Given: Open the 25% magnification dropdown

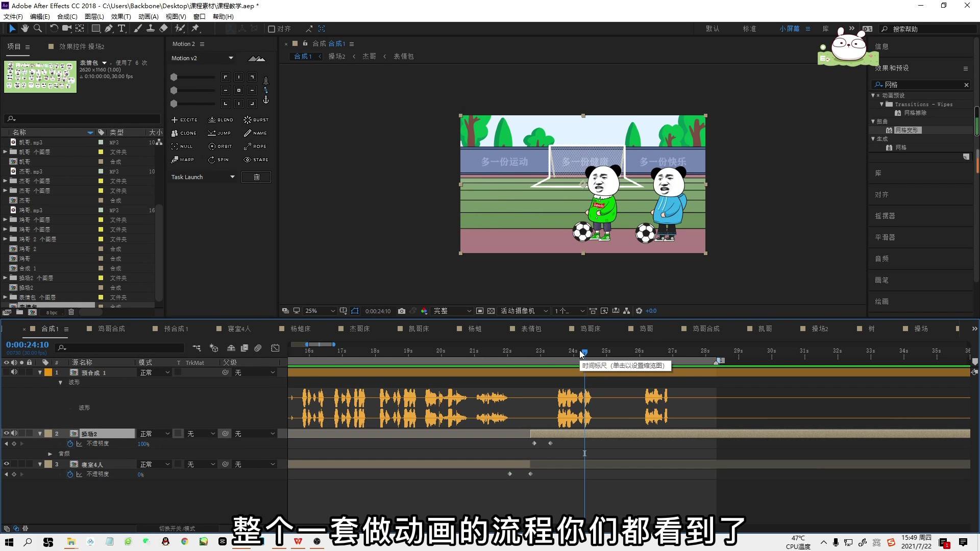Looking at the screenshot, I should click(x=320, y=311).
